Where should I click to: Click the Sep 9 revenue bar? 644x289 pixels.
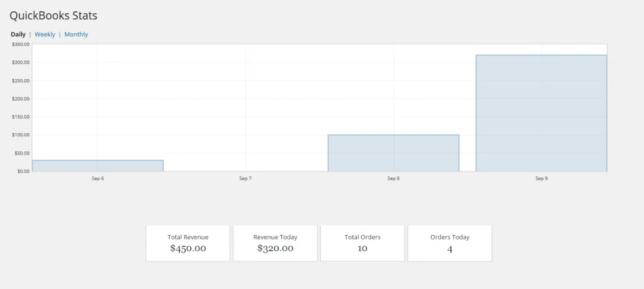[x=541, y=113]
